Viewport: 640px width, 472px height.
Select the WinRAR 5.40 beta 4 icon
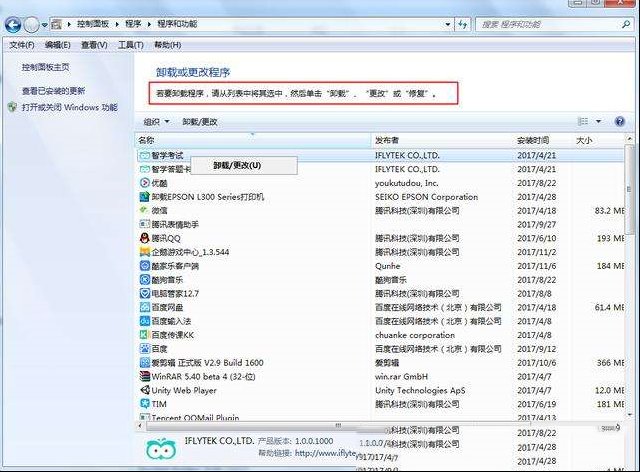[145, 376]
